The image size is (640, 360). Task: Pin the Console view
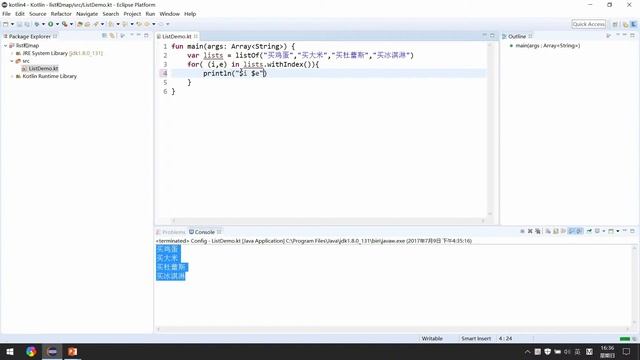tap(589, 231)
